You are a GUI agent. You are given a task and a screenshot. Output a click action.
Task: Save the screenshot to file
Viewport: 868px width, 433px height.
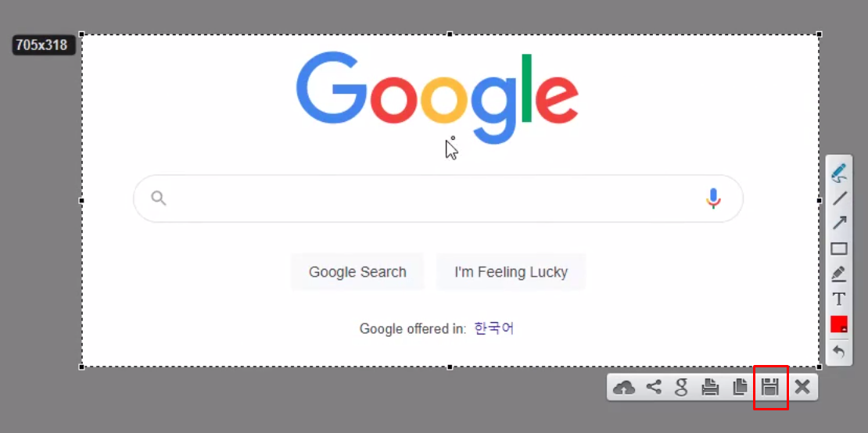pos(770,387)
